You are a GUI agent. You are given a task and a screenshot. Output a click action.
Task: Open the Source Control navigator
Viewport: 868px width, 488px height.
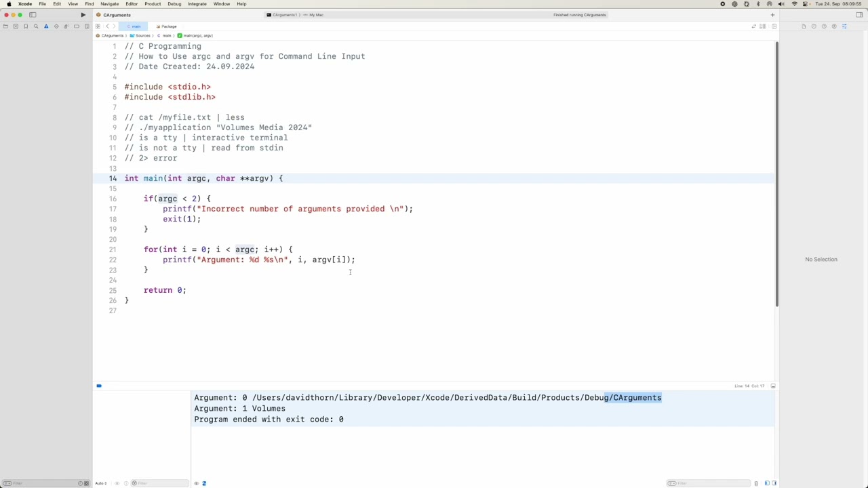pos(16,26)
